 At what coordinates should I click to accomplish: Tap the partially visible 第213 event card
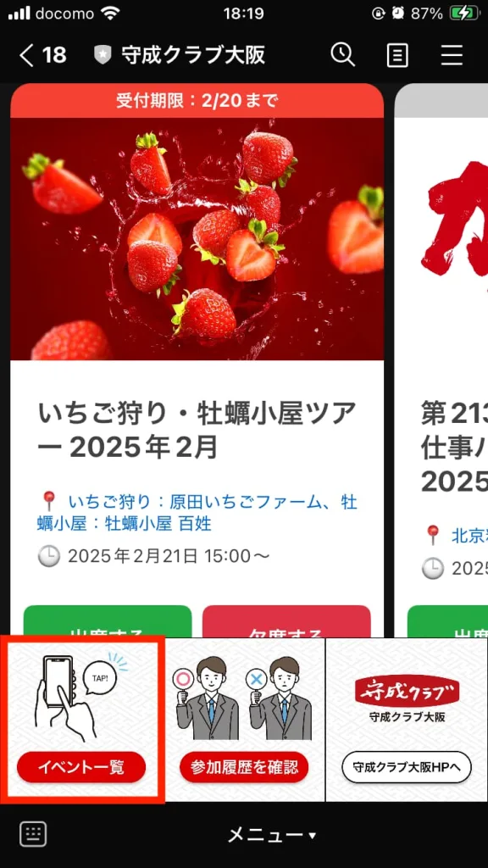tap(441, 359)
